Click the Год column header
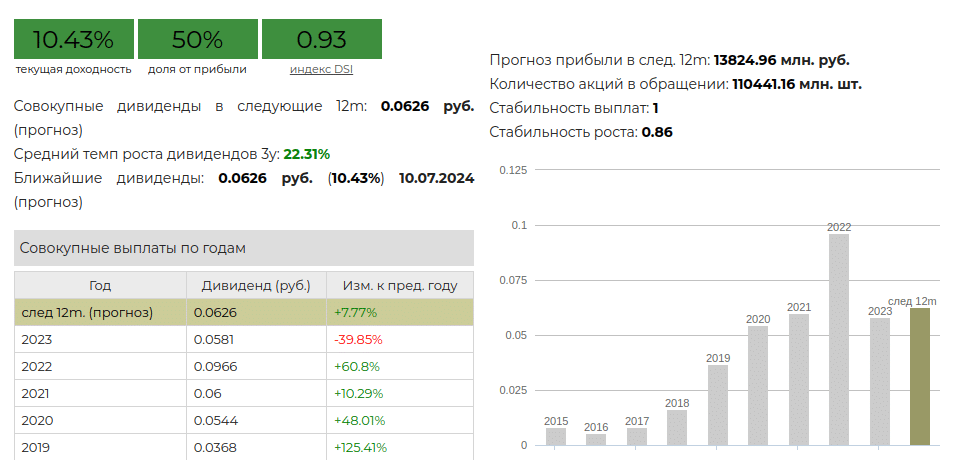This screenshot has width=967, height=460. pos(100,285)
